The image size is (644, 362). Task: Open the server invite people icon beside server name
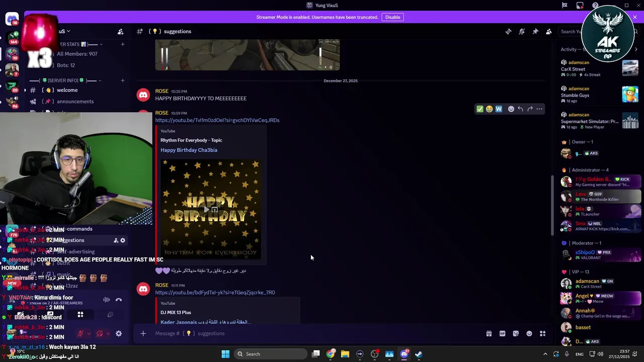pyautogui.click(x=121, y=32)
